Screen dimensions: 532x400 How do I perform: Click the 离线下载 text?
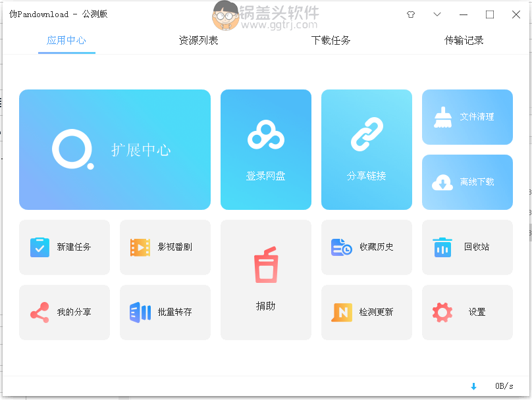click(477, 182)
